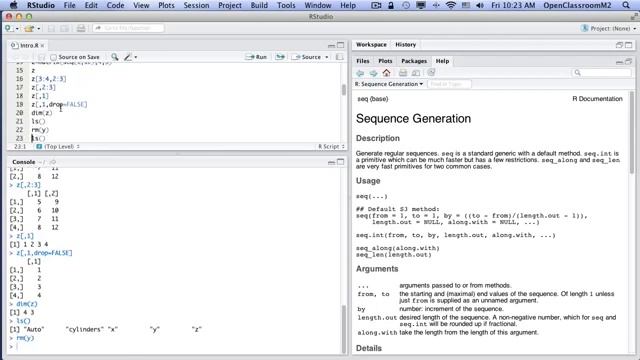640x360 pixels.
Task: Open the Build menu
Action: [259, 5]
